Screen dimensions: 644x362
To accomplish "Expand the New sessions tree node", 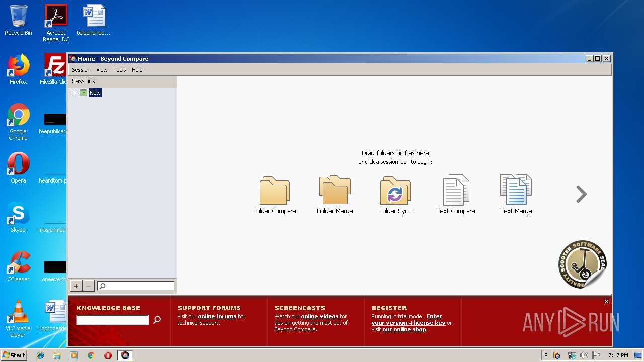I will tap(74, 93).
